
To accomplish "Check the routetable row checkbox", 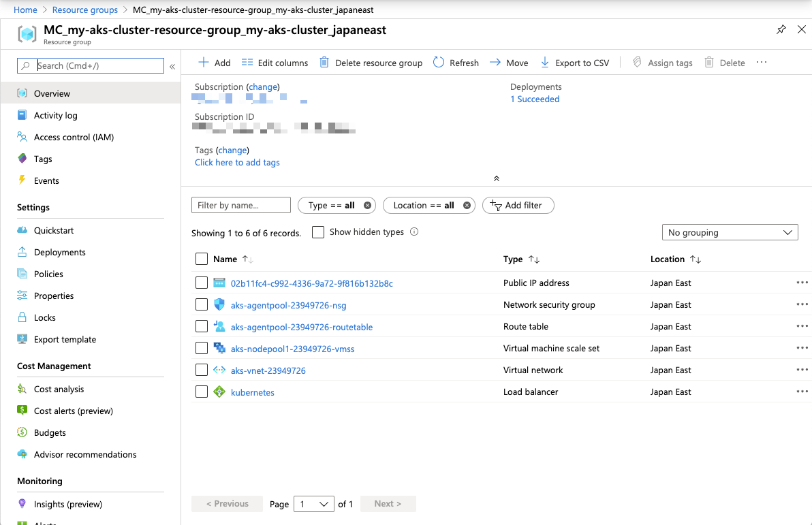I will (202, 326).
